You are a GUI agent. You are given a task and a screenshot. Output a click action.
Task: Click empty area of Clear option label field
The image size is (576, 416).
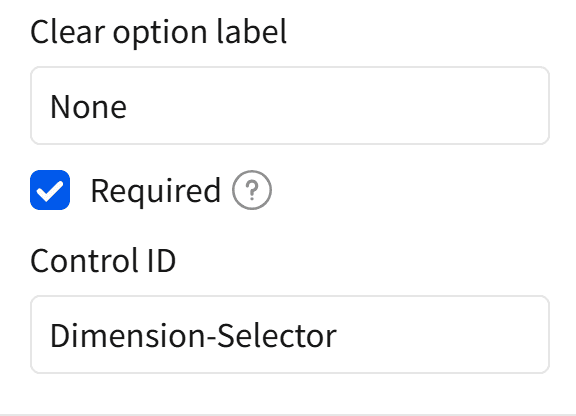[x=338, y=105]
